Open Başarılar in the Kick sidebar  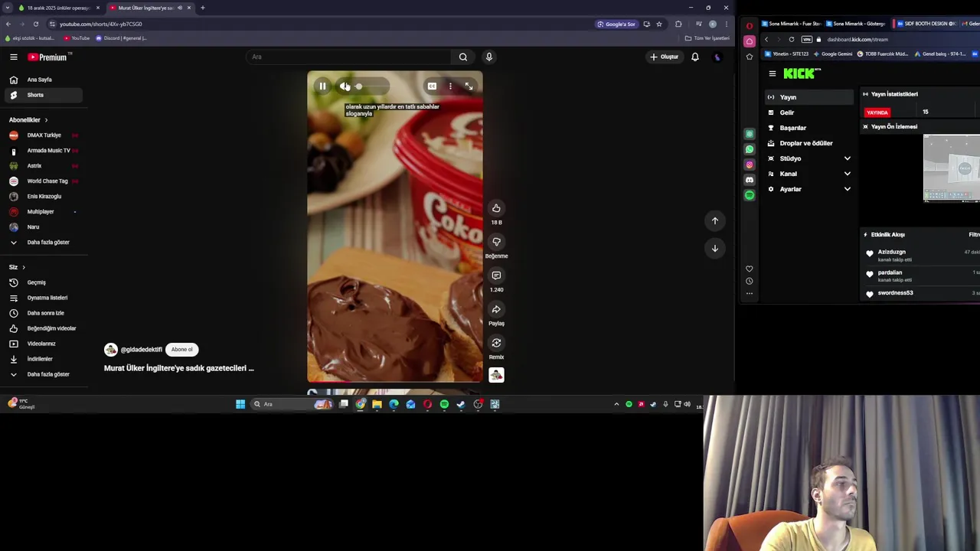pos(810,128)
